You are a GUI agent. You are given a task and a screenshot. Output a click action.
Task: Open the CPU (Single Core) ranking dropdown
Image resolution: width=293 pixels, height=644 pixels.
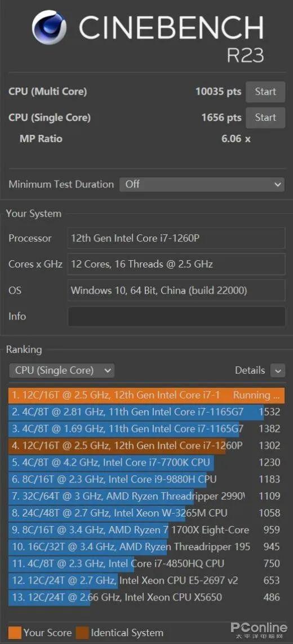click(61, 370)
